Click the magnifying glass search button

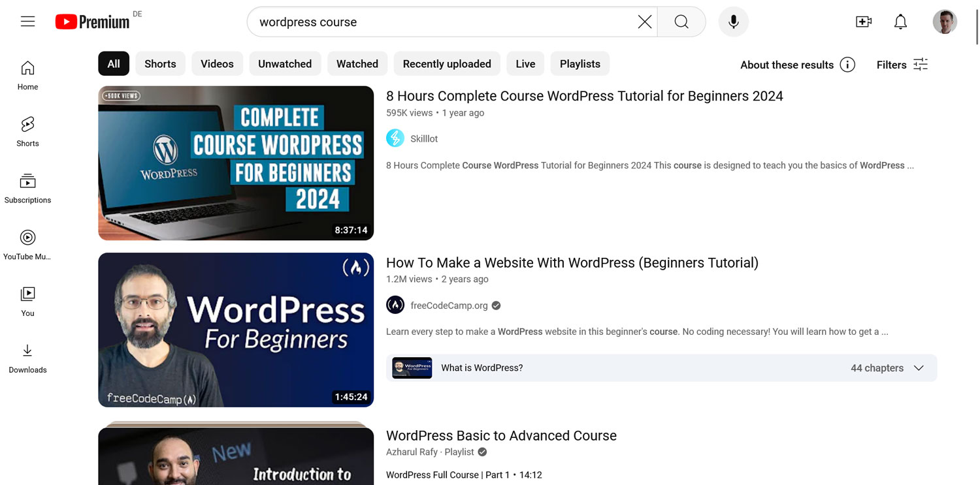point(681,22)
